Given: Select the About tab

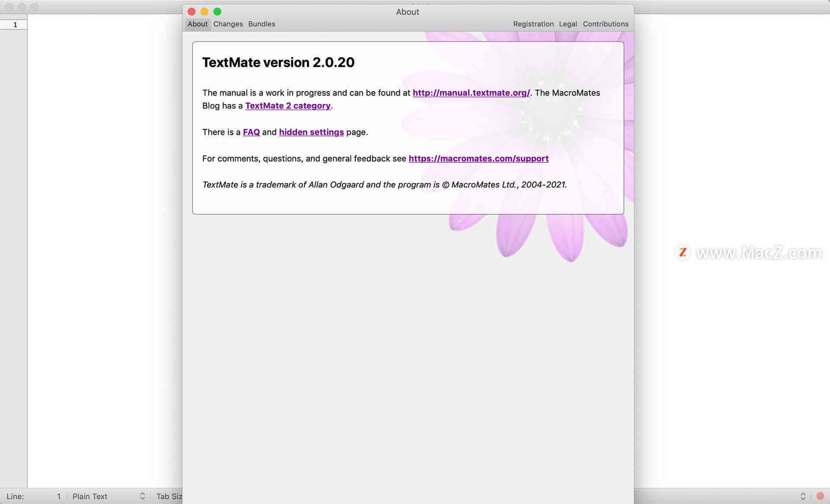Looking at the screenshot, I should tap(198, 24).
